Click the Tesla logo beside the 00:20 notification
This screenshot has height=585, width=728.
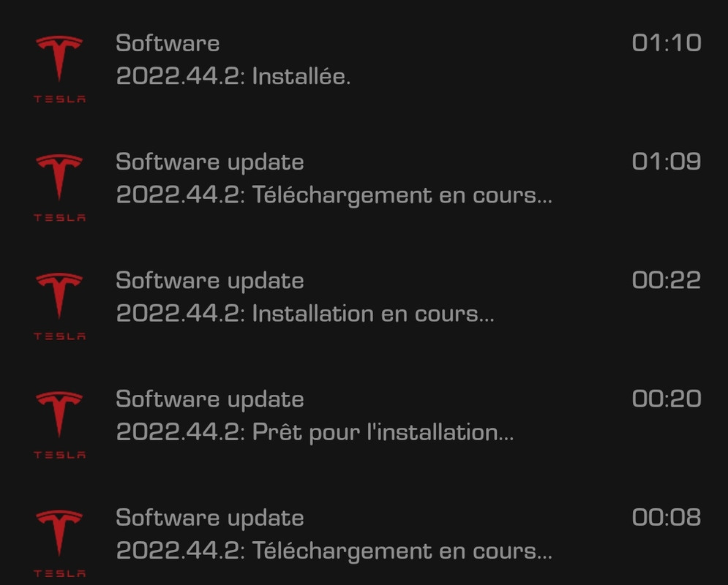(x=59, y=425)
